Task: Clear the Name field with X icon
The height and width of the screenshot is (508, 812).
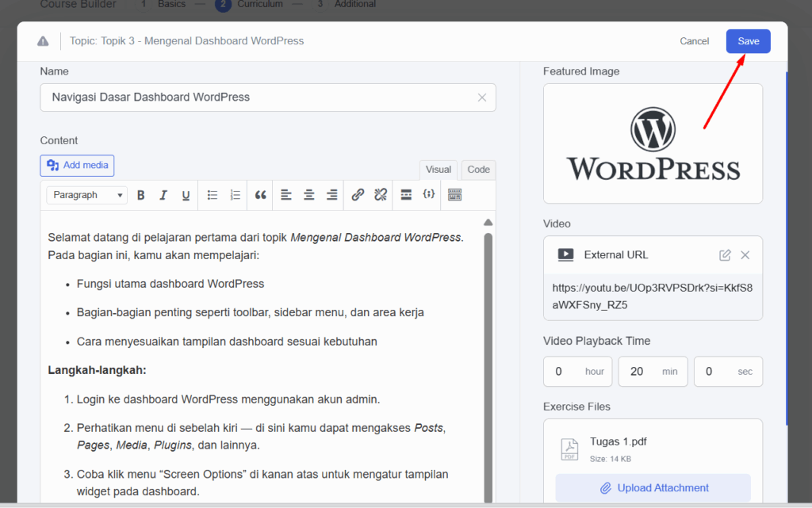Action: 482,97
